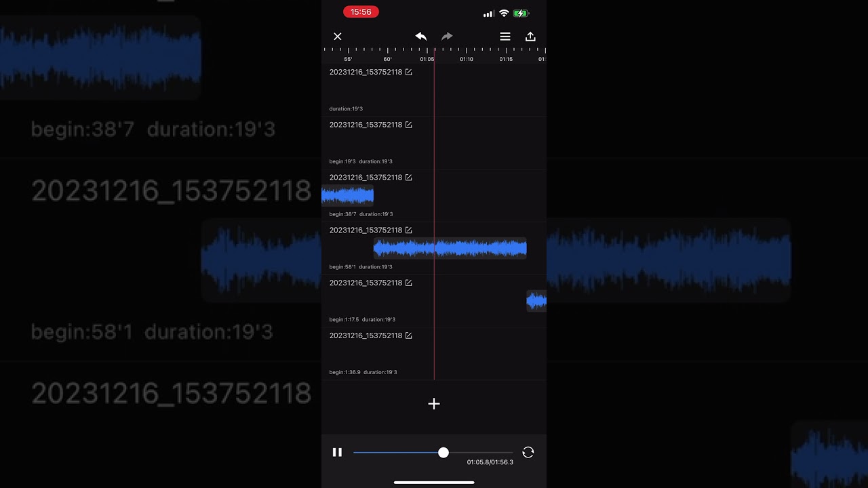Screen dimensions: 868x488
Task: Tap the cellular signal bars icon
Action: point(488,14)
